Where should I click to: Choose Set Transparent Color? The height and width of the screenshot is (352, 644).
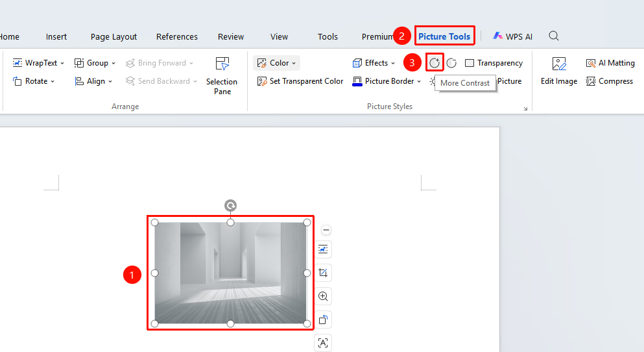(x=300, y=81)
